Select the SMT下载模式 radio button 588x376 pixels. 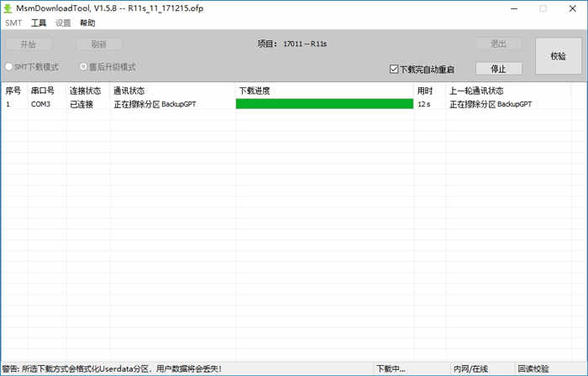[x=9, y=67]
